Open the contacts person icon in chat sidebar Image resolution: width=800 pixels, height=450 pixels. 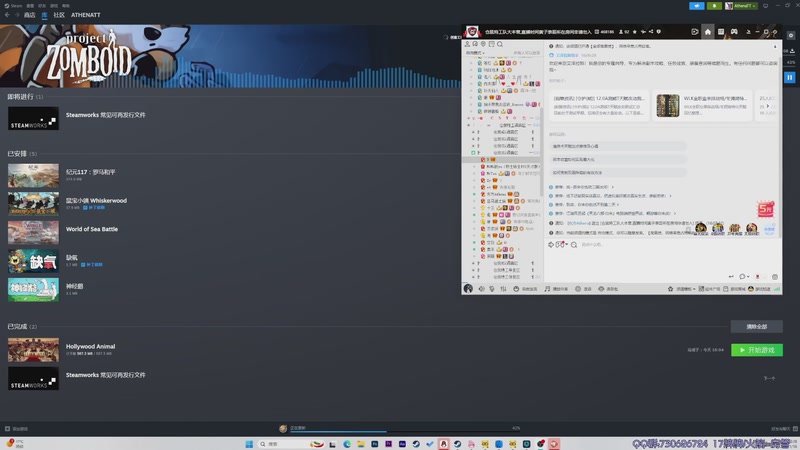(x=467, y=44)
